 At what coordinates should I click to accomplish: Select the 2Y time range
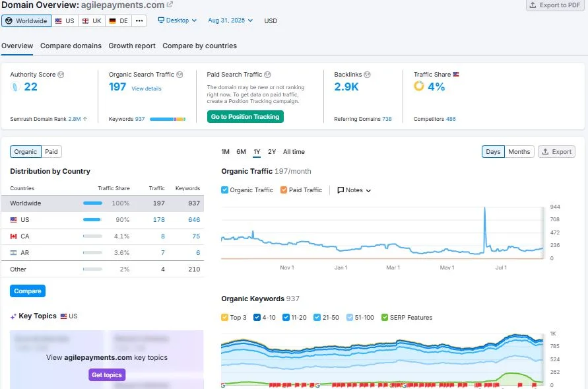272,151
